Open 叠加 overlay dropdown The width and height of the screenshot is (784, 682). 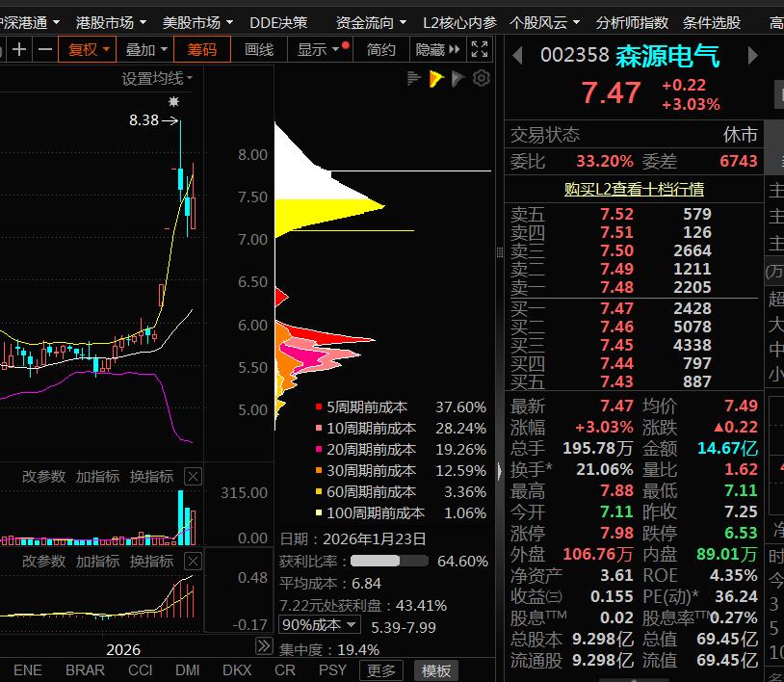(x=145, y=49)
